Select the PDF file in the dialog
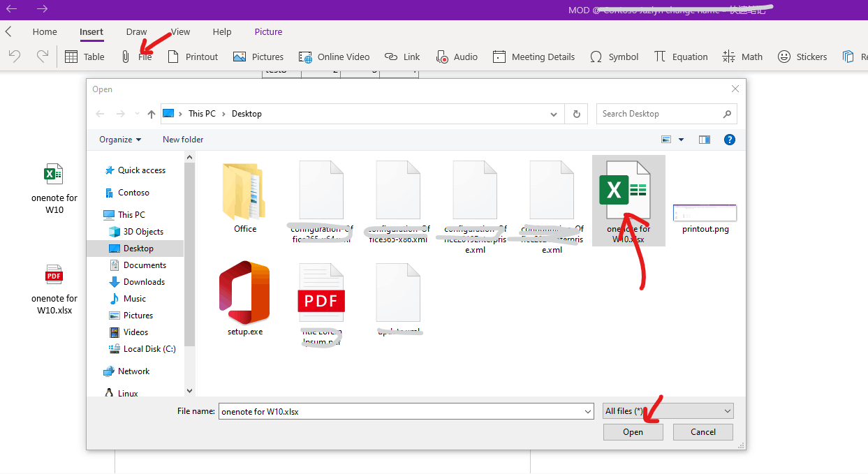Screen dimensions: 868x474 [x=321, y=304]
